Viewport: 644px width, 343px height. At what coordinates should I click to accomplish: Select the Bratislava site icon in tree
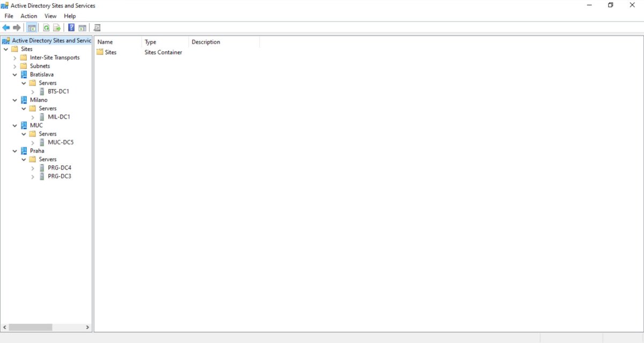[x=24, y=74]
